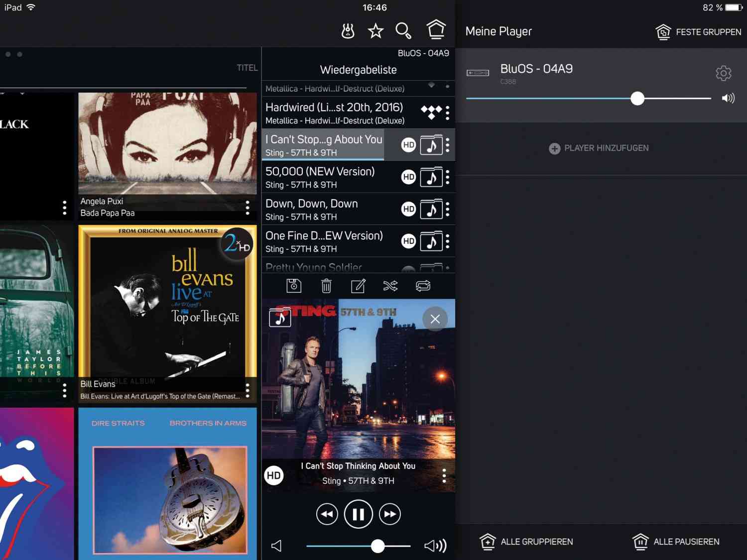Click HD badge next to now playing title

point(273,475)
